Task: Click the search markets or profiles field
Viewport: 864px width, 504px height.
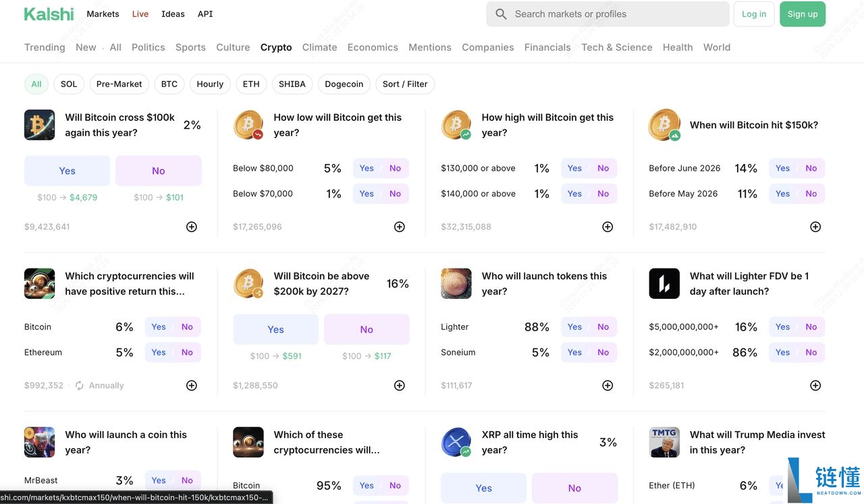Action: pos(607,14)
